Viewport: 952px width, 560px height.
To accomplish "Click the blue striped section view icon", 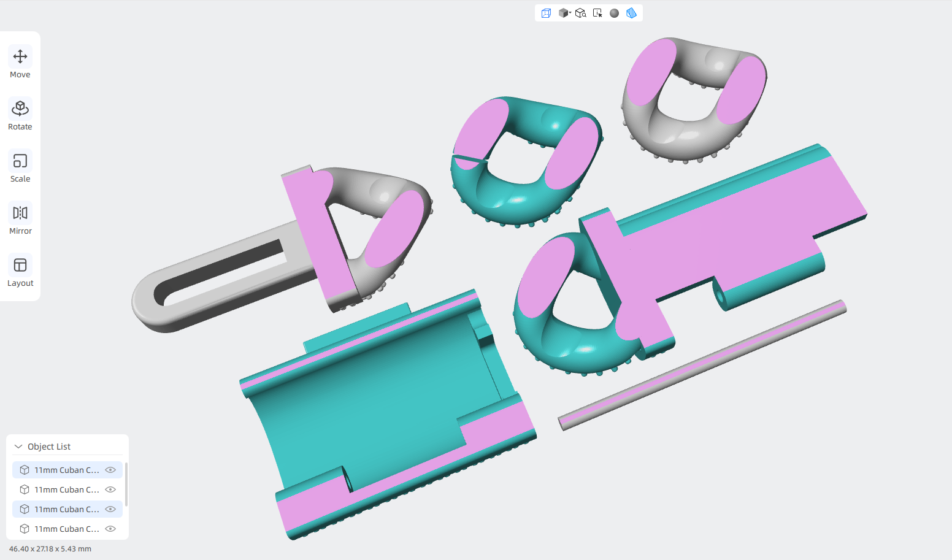I will click(631, 13).
